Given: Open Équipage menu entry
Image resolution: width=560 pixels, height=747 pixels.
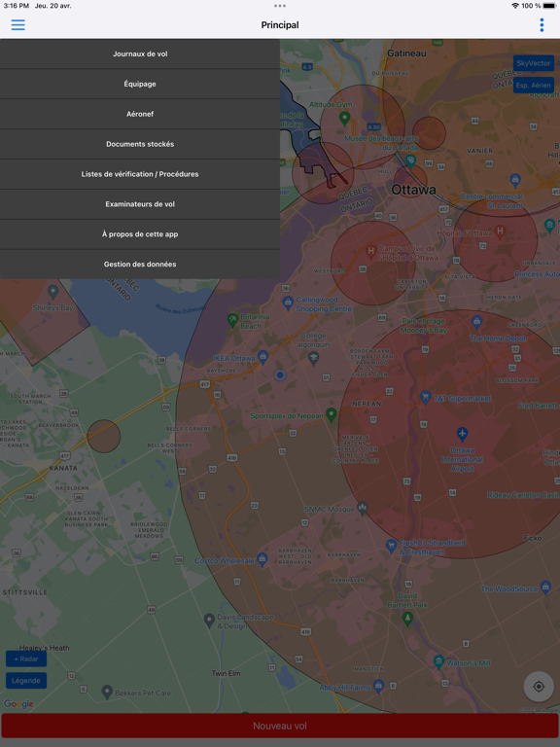Looking at the screenshot, I should click(140, 84).
